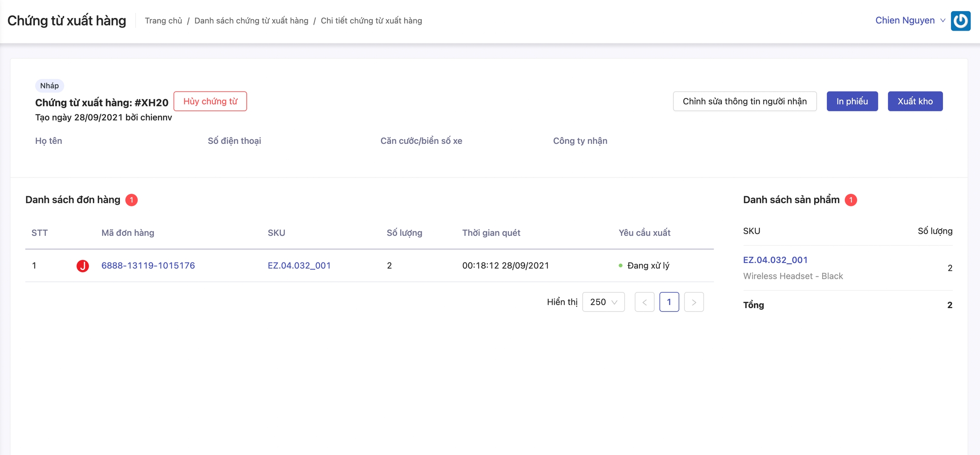Click the product list count badge
Image resolution: width=980 pixels, height=455 pixels.
pyautogui.click(x=851, y=200)
